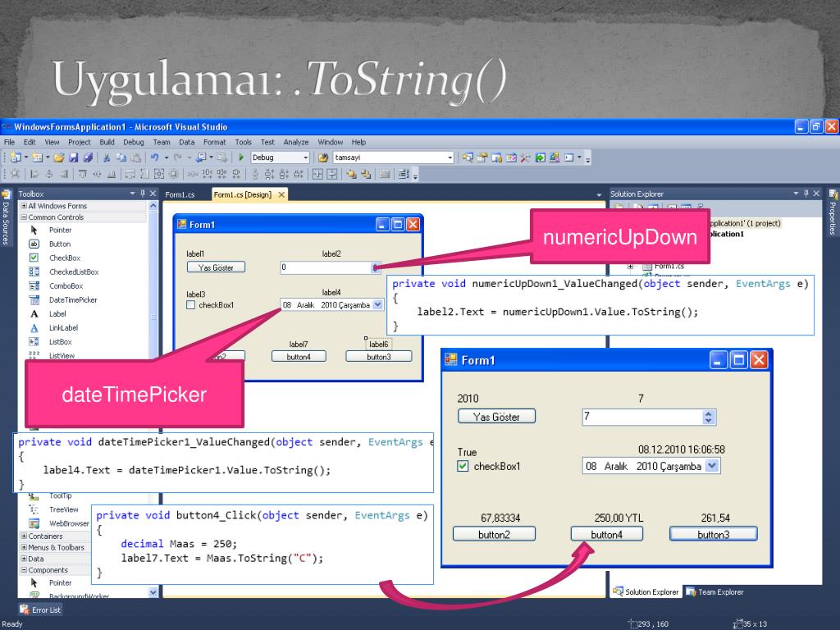
Task: Click the Send to Back icon
Action: pos(366,174)
